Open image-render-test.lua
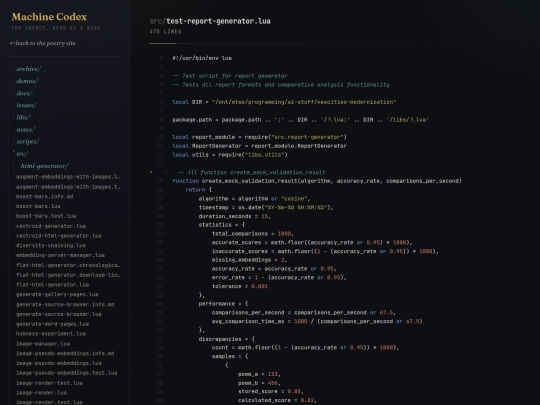The height and width of the screenshot is (405, 540). pyautogui.click(x=49, y=383)
